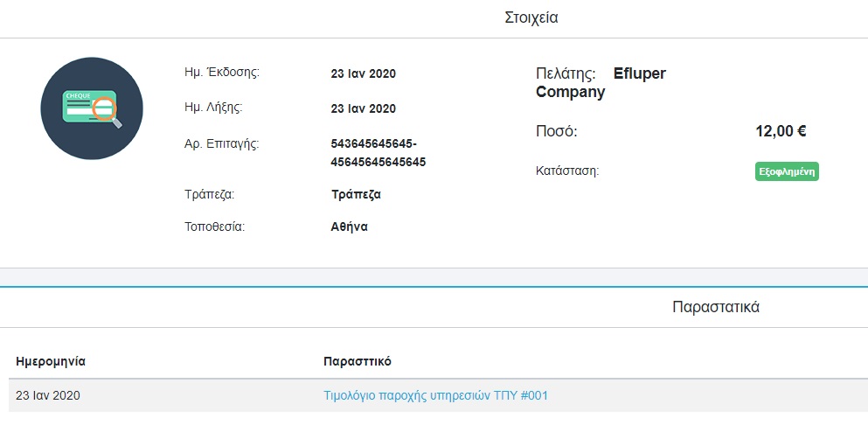Click the Αρ. Επιταγής label
868x439 pixels.
pyautogui.click(x=221, y=144)
